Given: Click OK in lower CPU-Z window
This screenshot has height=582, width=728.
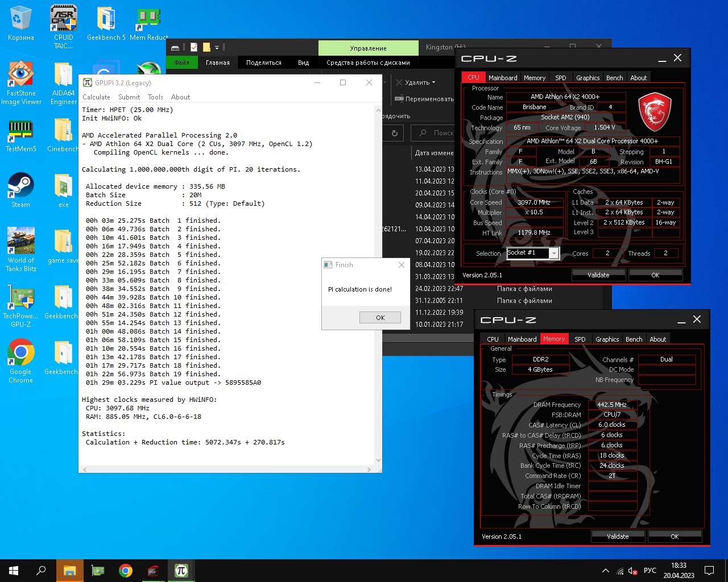Looking at the screenshot, I should click(x=675, y=537).
